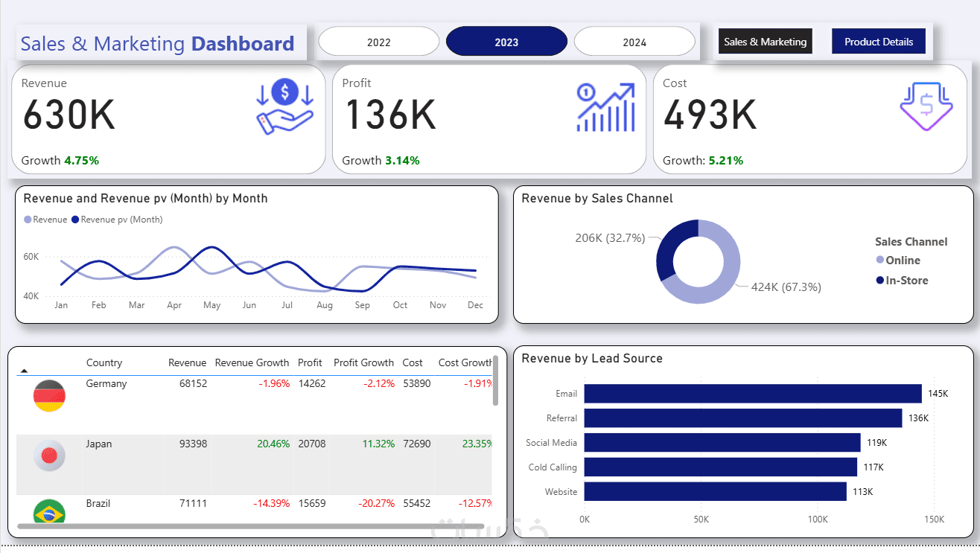Click the Brazil flag icon

(50, 511)
